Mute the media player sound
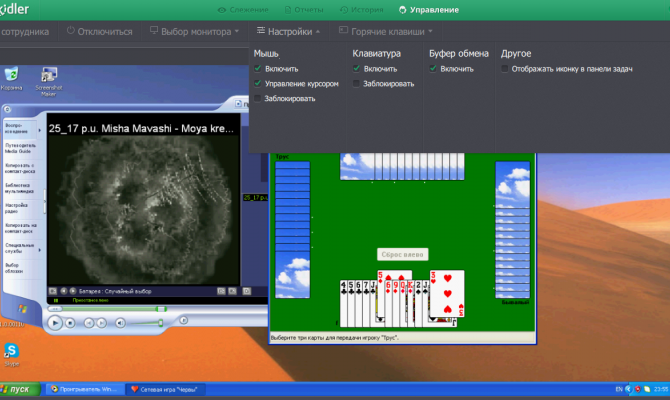This screenshot has height=400, width=670. (120, 323)
